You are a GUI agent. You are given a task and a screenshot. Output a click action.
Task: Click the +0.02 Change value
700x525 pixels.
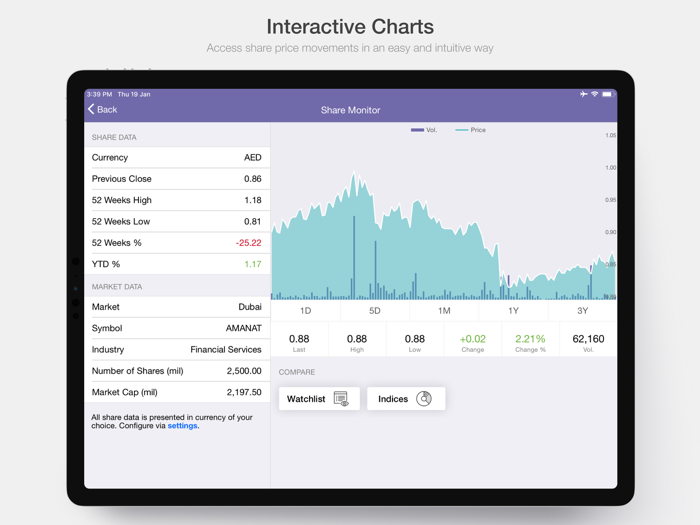(473, 339)
